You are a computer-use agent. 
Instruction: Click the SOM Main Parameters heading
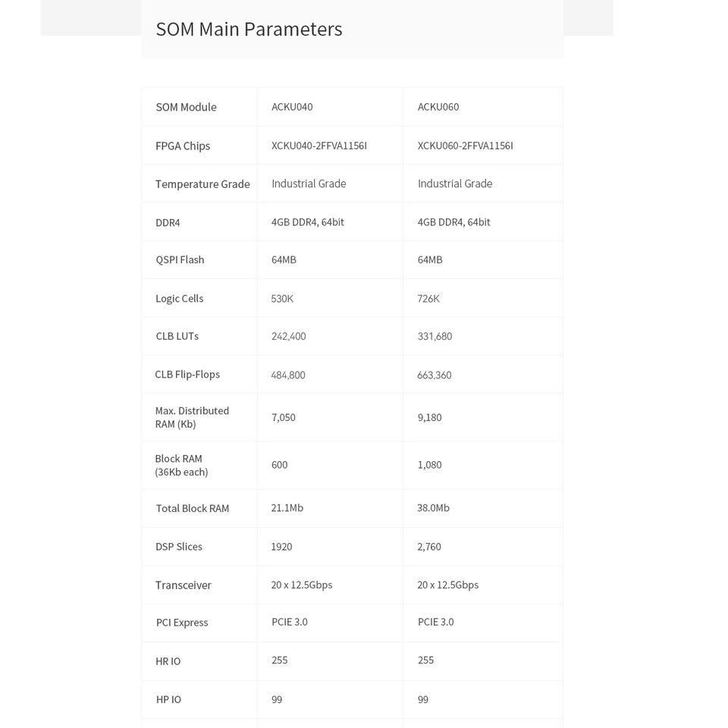point(249,30)
